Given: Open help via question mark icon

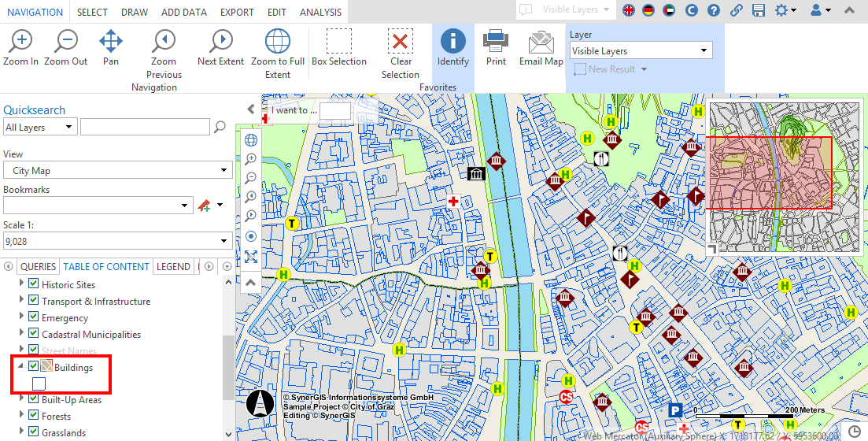Looking at the screenshot, I should [x=714, y=10].
